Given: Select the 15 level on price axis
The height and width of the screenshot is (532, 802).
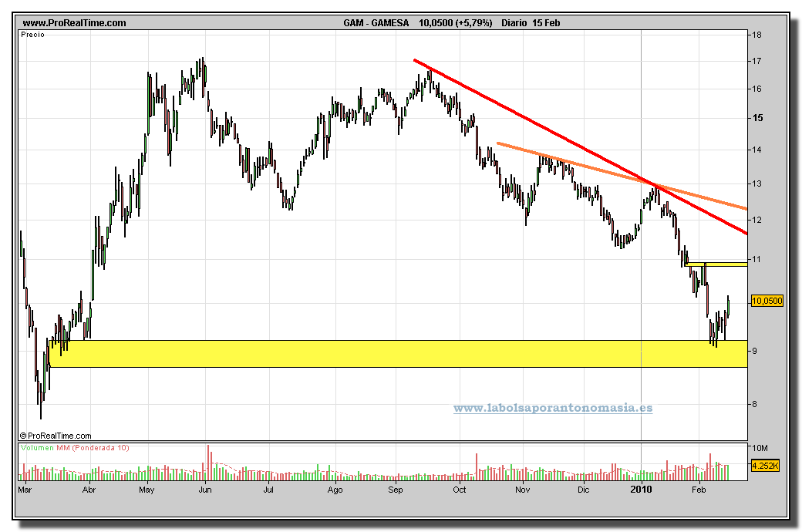Looking at the screenshot, I should click(x=758, y=117).
